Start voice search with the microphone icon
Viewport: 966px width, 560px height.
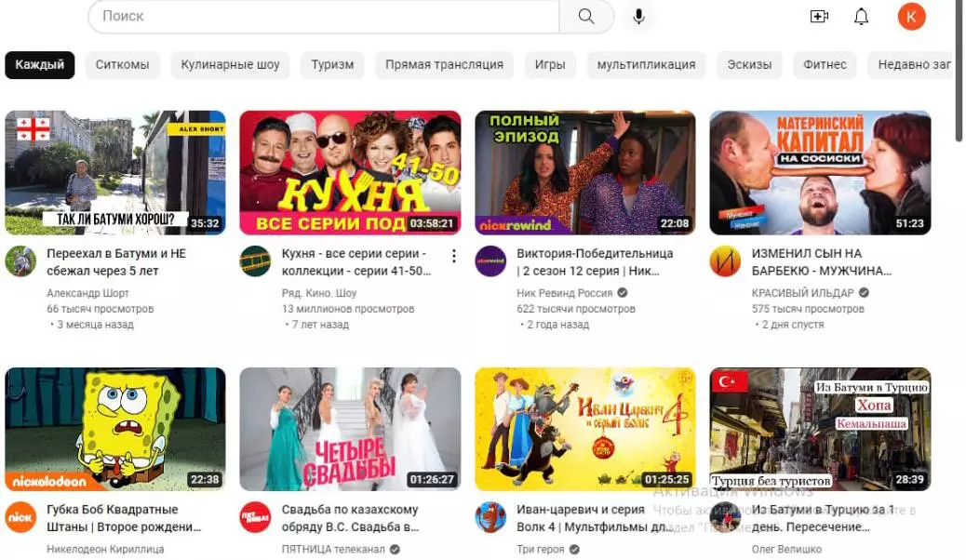coord(638,17)
